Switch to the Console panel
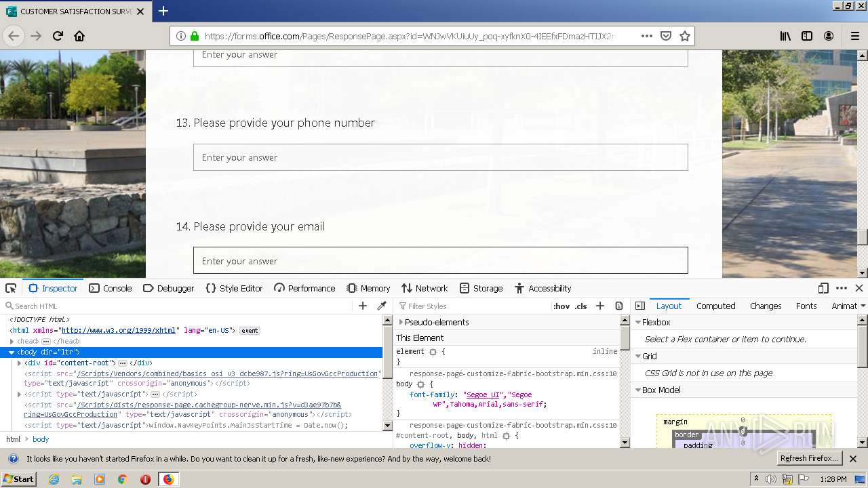Image resolution: width=868 pixels, height=488 pixels. point(111,288)
